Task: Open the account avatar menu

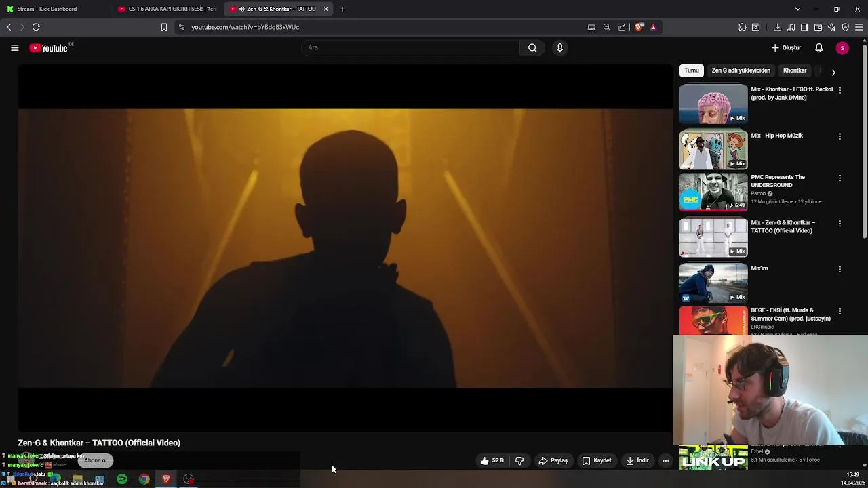Action: point(842,48)
